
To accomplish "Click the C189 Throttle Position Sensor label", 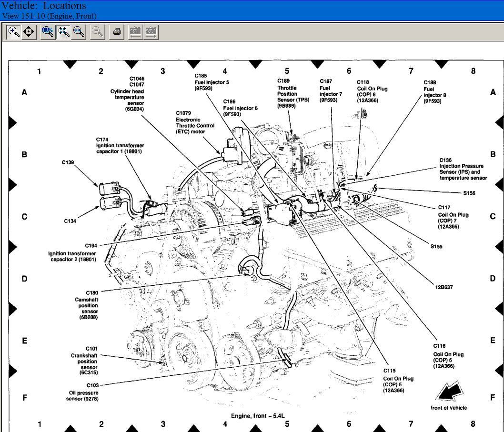I will coord(293,93).
